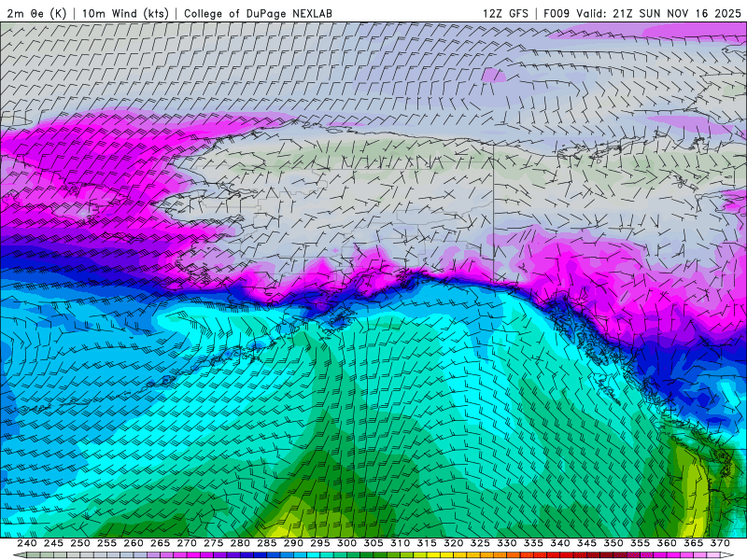747x560 pixels.
Task: Select the 260 color scale label
Action: (x=134, y=543)
